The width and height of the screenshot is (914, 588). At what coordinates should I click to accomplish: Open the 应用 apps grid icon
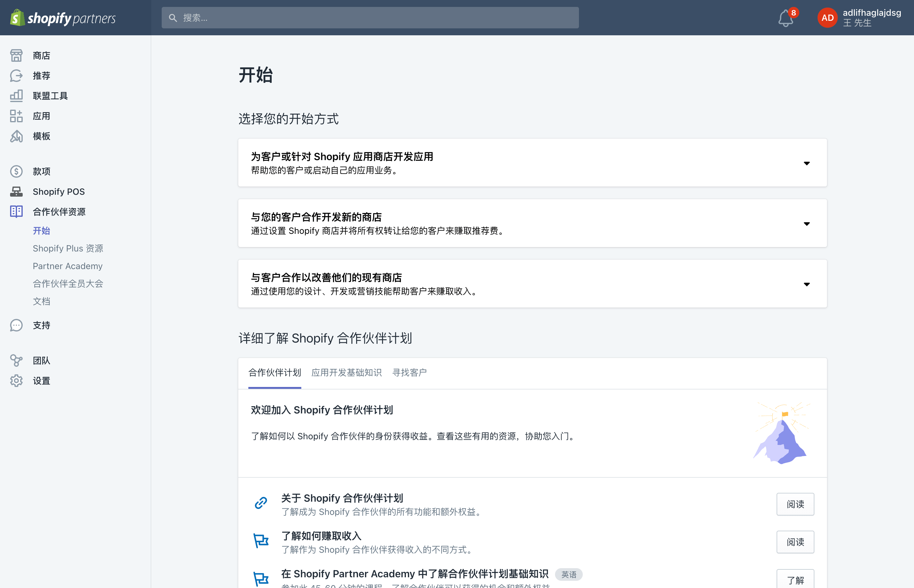(x=16, y=116)
